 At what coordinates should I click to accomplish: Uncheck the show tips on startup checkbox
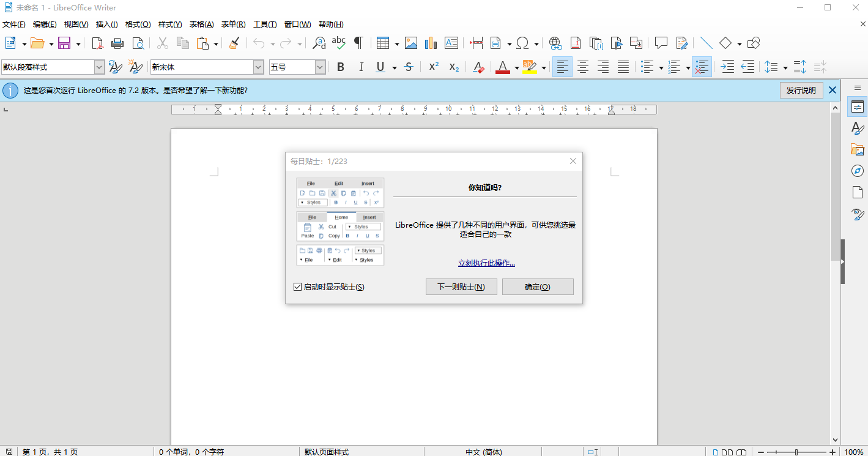point(298,286)
